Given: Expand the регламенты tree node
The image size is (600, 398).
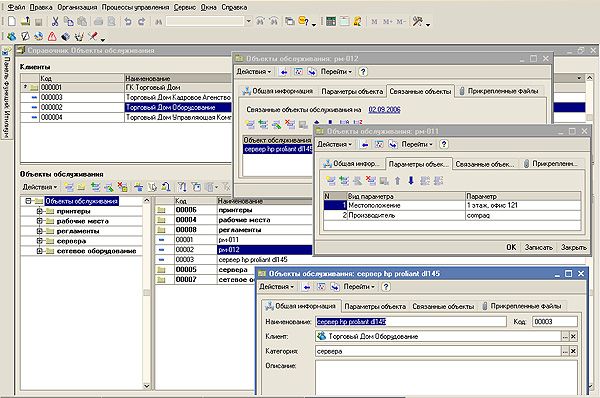Looking at the screenshot, I should 39,231.
